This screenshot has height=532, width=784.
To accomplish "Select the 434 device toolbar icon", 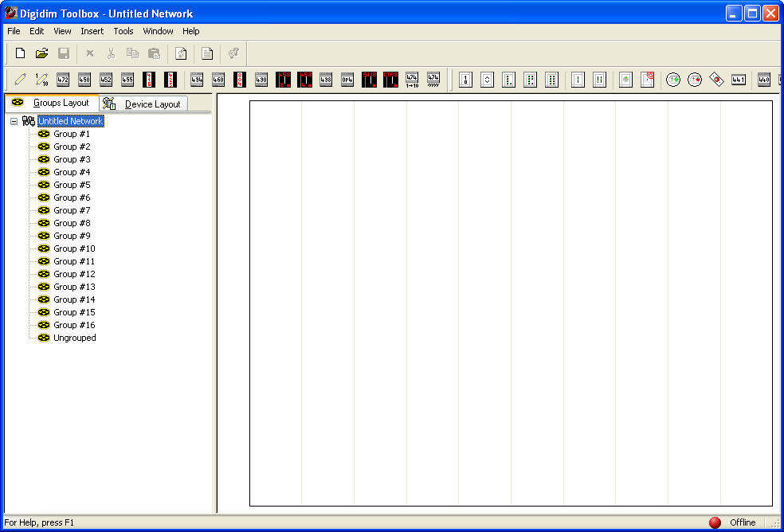I will tap(196, 80).
